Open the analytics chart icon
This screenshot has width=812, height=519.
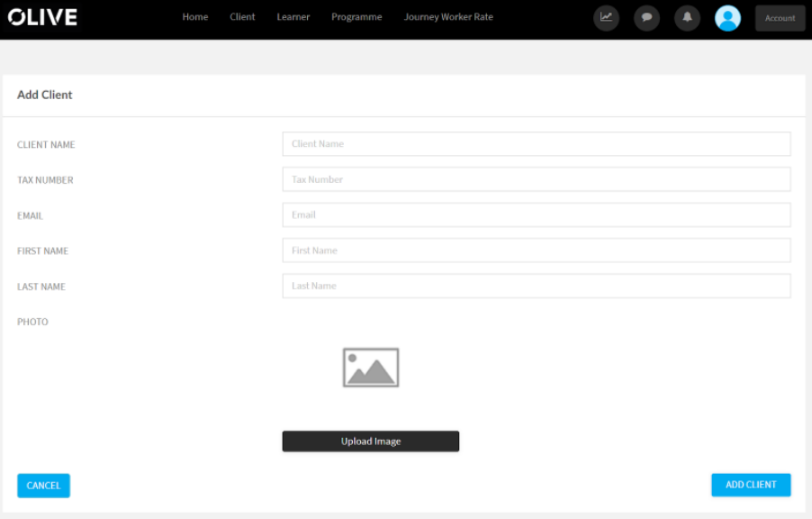[606, 18]
